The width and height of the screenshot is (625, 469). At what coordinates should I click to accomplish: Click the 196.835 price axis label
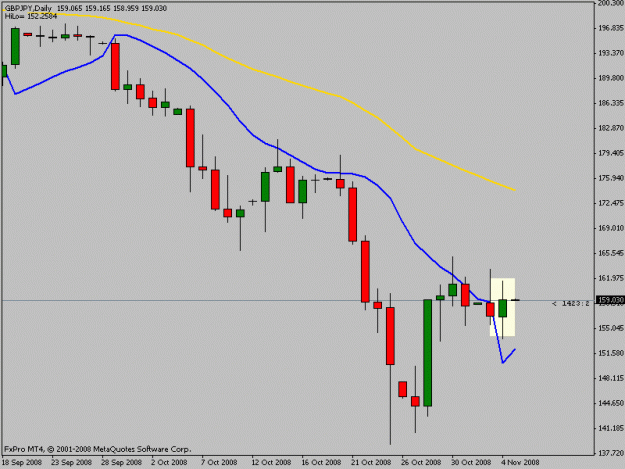(611, 28)
